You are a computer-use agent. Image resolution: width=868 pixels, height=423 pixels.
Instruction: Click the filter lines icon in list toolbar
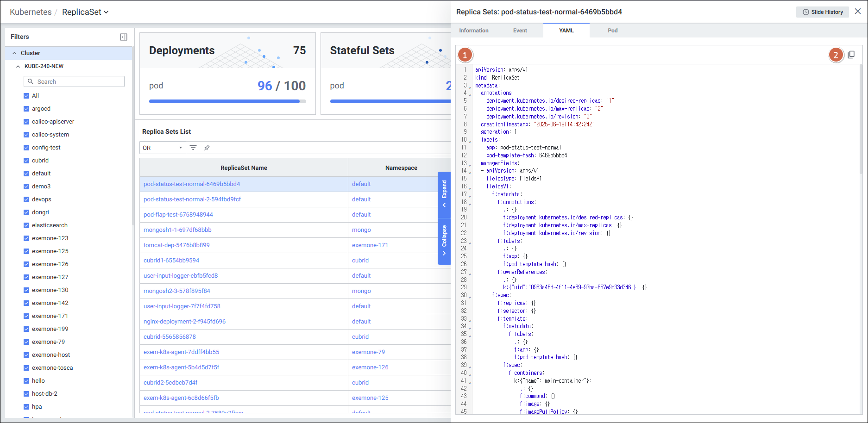click(x=193, y=148)
